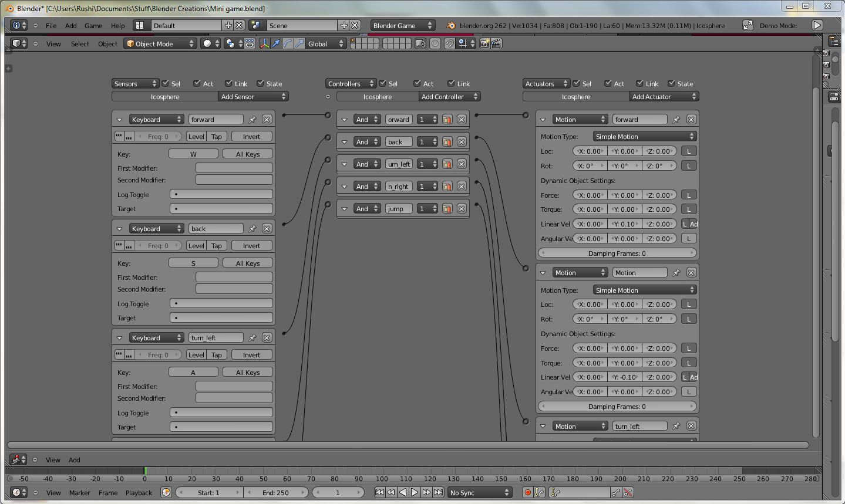Open Motion Type dropdown of forward actuator
This screenshot has width=845, height=504.
[x=644, y=136]
